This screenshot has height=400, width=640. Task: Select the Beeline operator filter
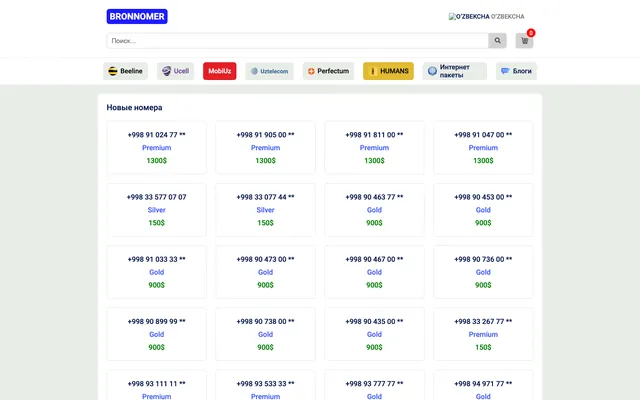pos(125,71)
